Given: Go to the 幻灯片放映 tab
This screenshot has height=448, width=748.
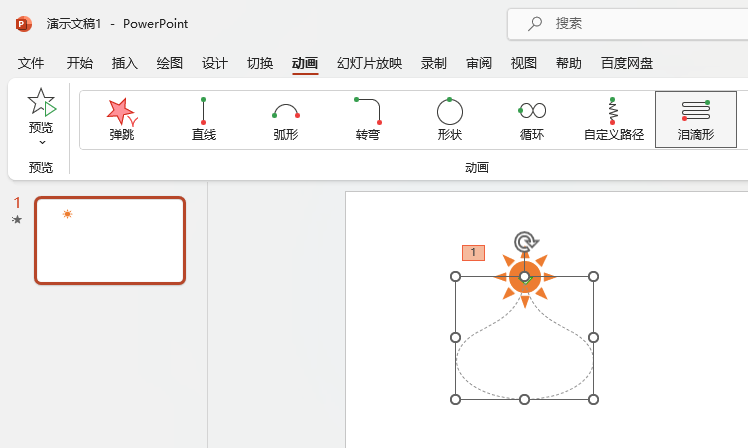Looking at the screenshot, I should [x=369, y=63].
